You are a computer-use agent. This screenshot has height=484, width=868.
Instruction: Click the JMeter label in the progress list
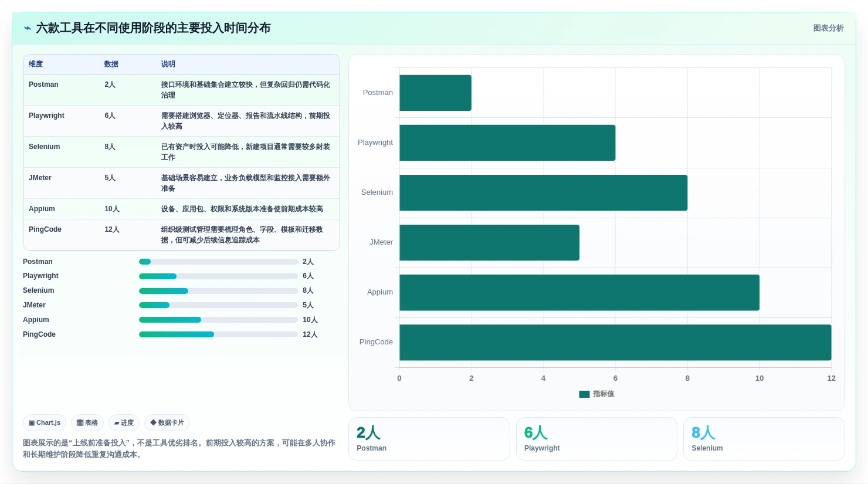point(34,305)
